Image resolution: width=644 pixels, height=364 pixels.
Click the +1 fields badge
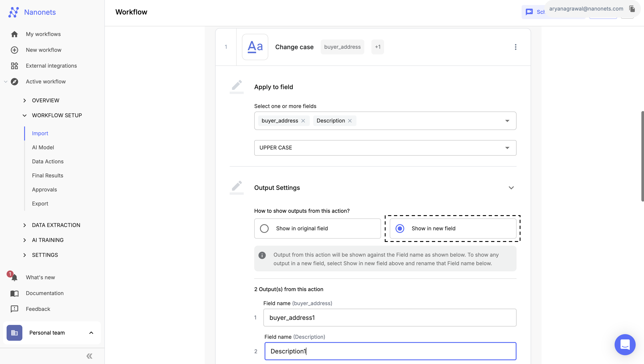pyautogui.click(x=378, y=47)
